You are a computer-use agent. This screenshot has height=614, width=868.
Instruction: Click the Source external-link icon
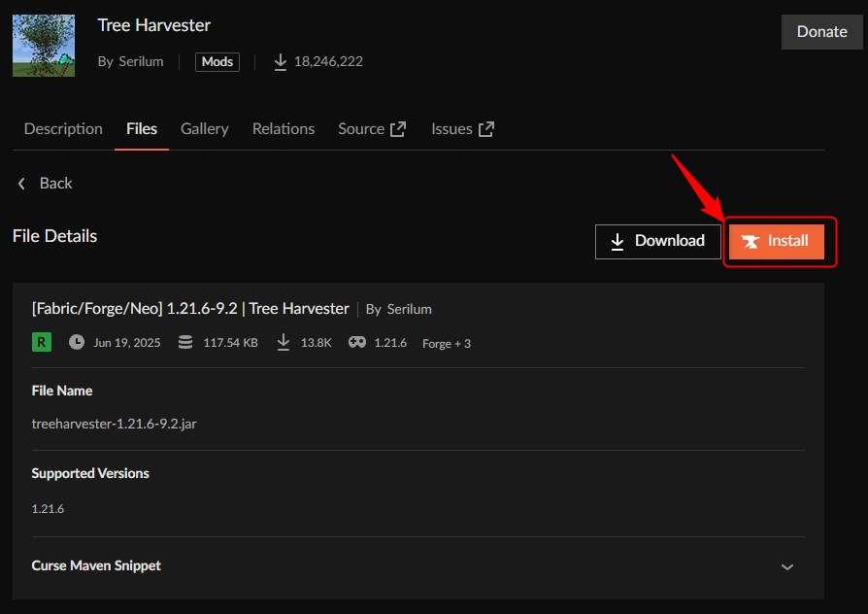pyautogui.click(x=398, y=129)
